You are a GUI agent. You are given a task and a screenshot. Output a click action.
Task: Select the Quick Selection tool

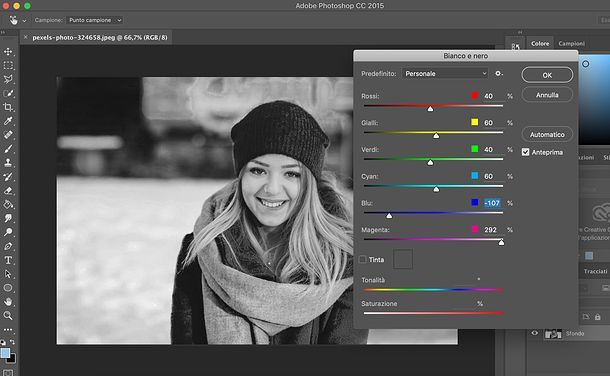click(8, 93)
